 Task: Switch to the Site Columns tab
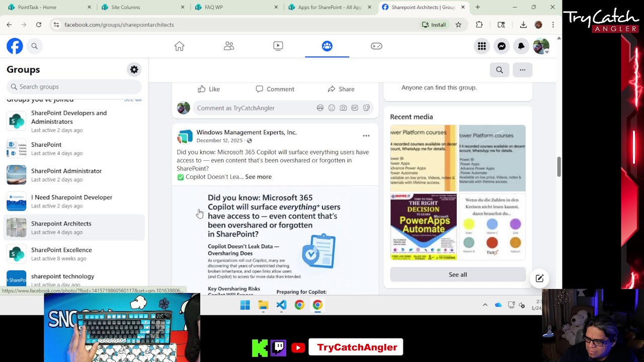pyautogui.click(x=143, y=7)
